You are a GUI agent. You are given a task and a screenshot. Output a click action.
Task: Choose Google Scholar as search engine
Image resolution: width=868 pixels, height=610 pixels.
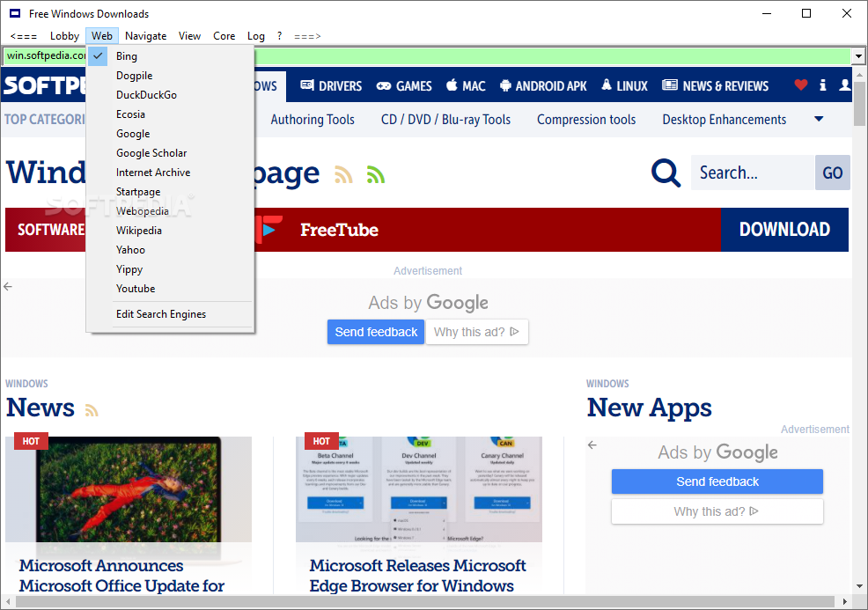pyautogui.click(x=151, y=153)
